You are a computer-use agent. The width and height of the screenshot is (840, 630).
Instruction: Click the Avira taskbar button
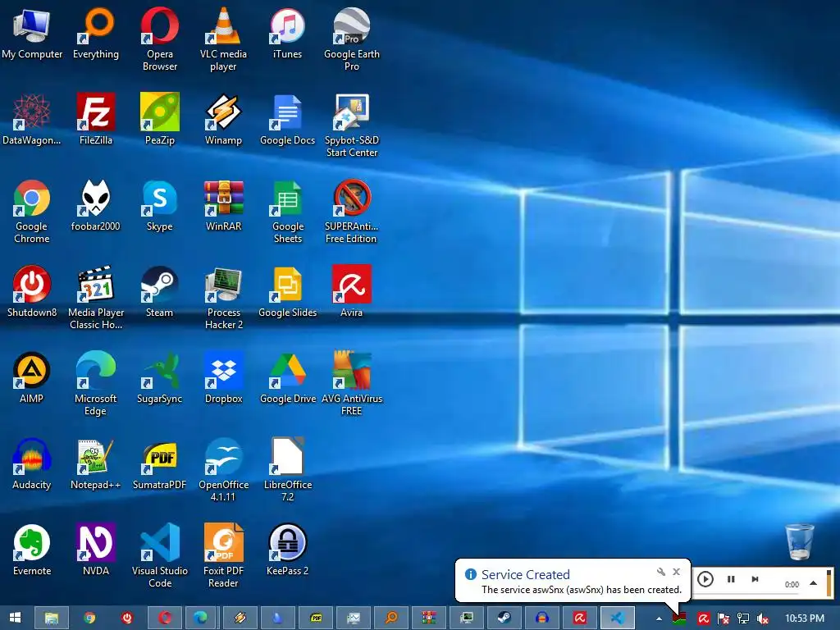coord(580,618)
